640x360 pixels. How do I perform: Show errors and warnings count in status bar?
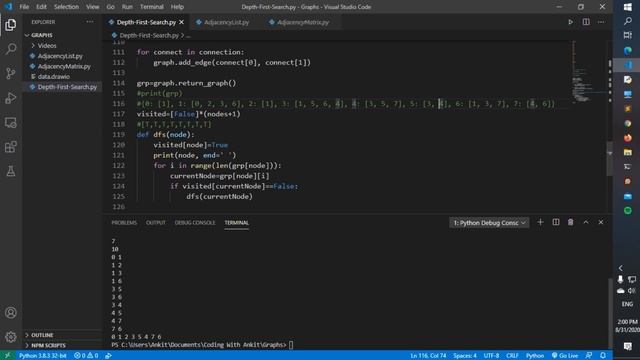(x=86, y=356)
